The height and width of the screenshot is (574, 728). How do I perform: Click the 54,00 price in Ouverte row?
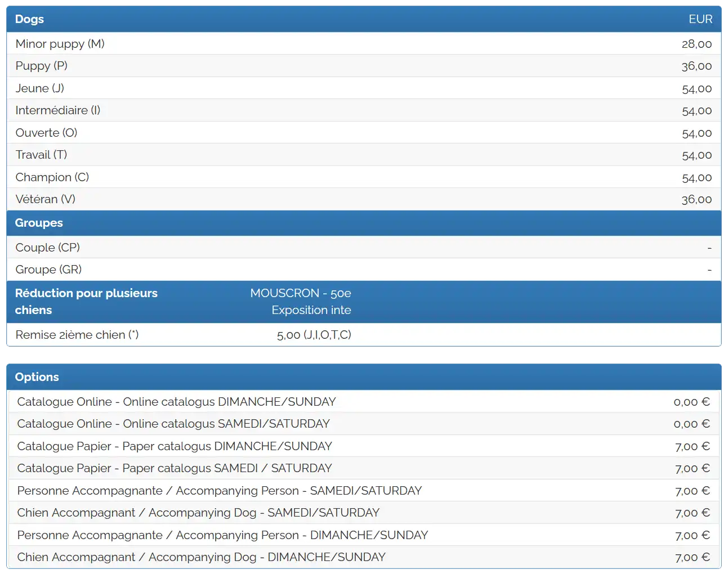tap(696, 133)
